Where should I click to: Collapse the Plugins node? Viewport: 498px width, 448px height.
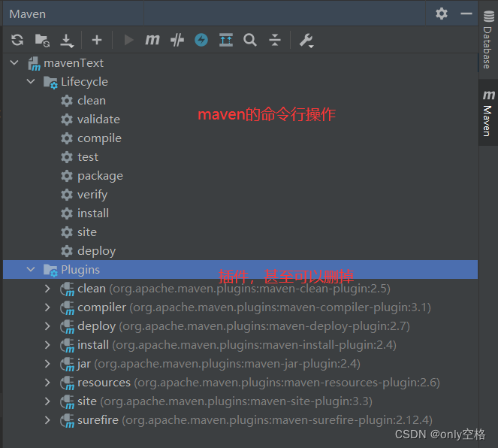pyautogui.click(x=31, y=269)
